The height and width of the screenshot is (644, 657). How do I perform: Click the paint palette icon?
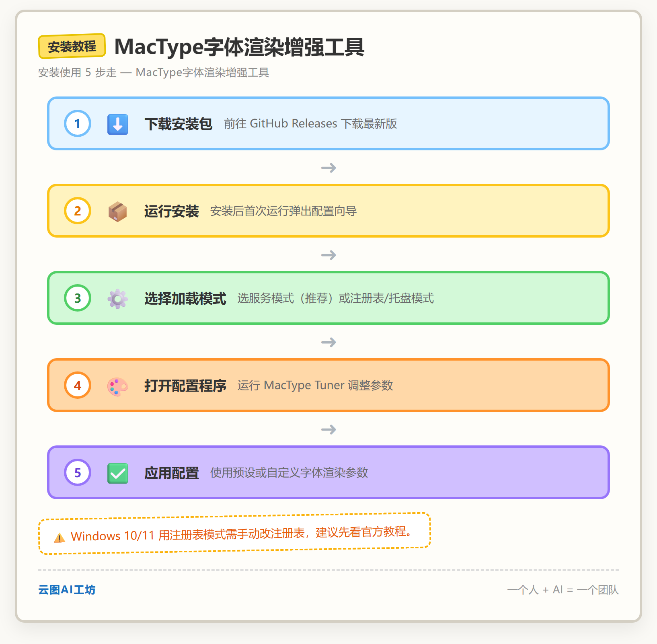[118, 386]
